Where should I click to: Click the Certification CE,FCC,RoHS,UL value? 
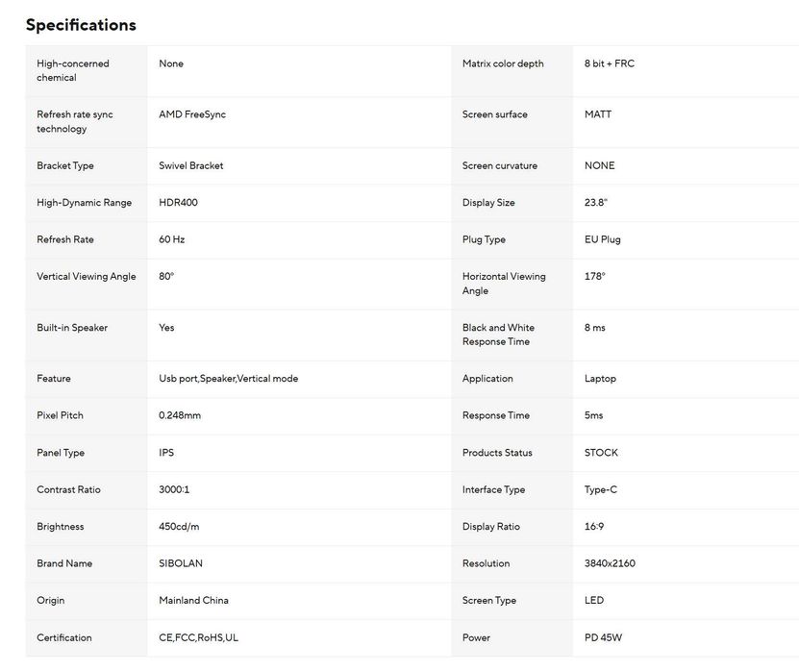(x=199, y=637)
